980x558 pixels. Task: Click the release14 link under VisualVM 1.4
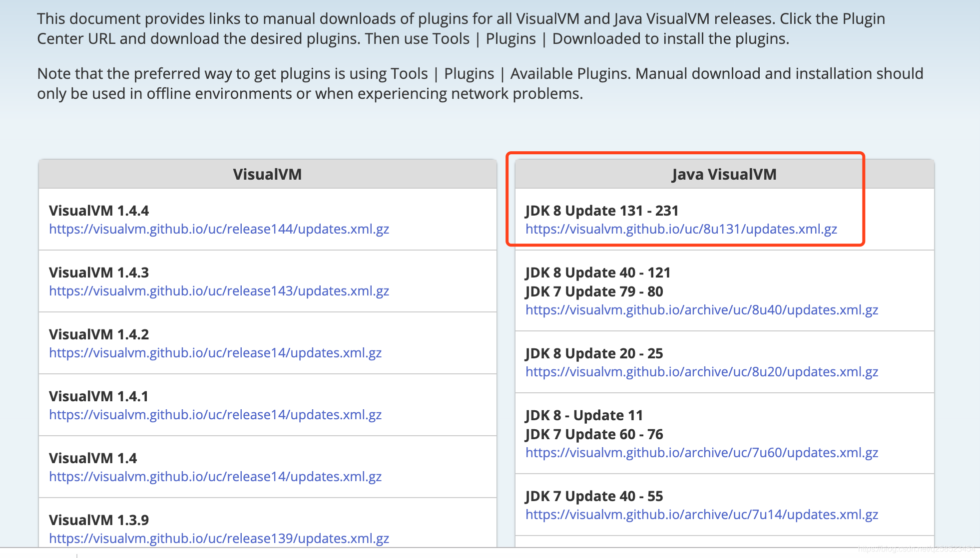[x=215, y=477]
